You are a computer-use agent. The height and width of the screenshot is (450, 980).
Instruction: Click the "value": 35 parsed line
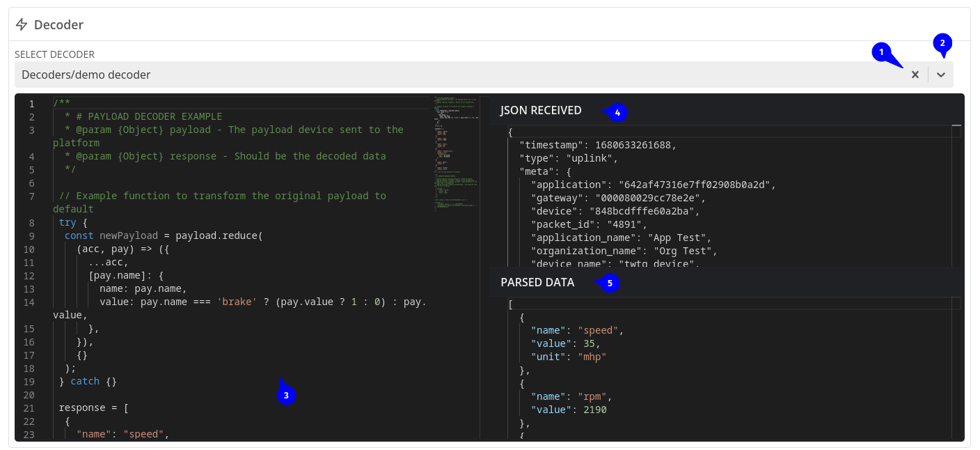pos(565,343)
